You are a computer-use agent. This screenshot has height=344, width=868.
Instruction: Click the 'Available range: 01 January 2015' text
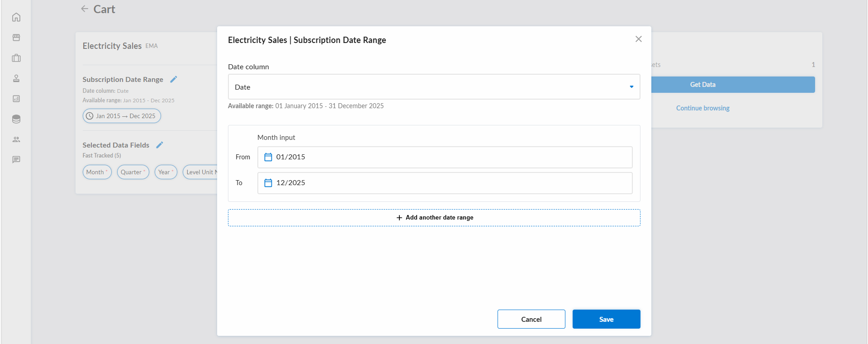coord(275,106)
